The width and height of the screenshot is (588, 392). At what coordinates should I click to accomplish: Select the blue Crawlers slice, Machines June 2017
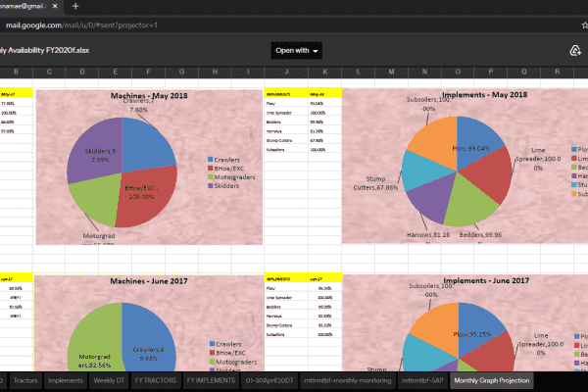(x=150, y=337)
